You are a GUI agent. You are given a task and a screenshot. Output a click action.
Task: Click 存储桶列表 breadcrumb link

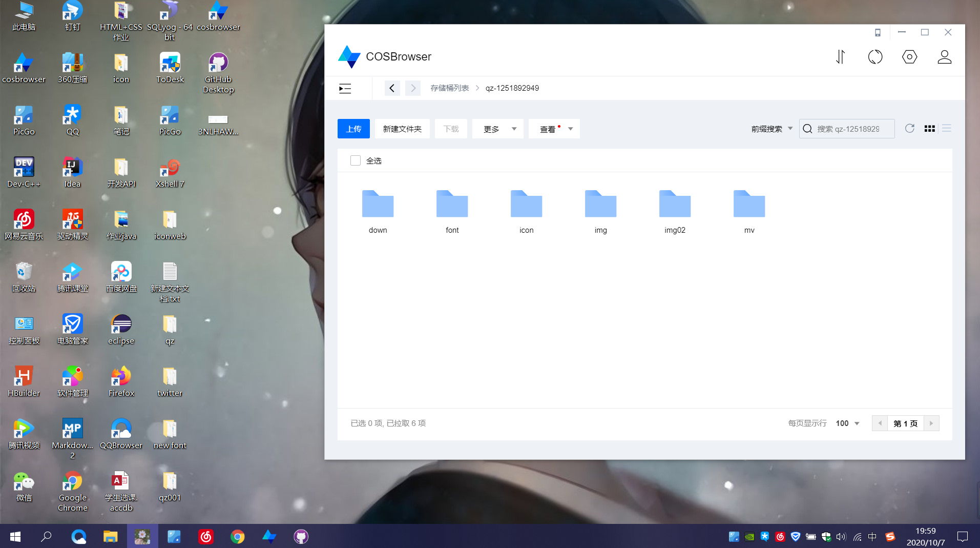click(449, 88)
